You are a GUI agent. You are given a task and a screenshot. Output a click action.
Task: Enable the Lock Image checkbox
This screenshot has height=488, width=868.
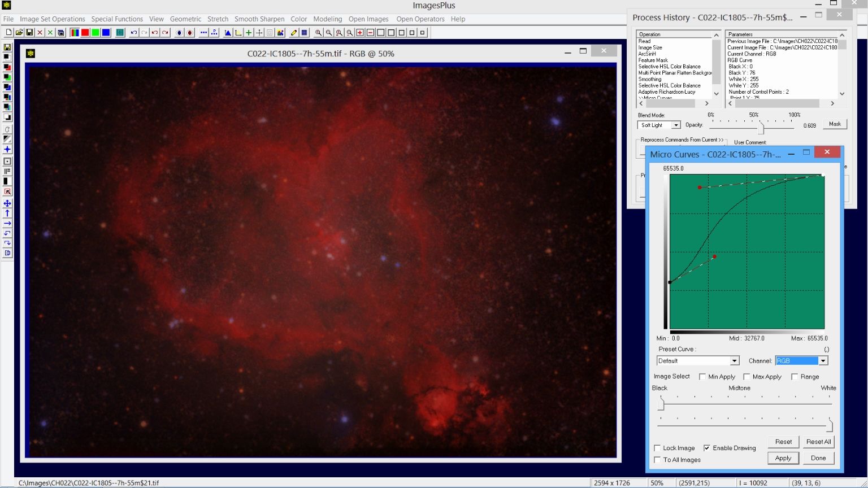pyautogui.click(x=657, y=448)
